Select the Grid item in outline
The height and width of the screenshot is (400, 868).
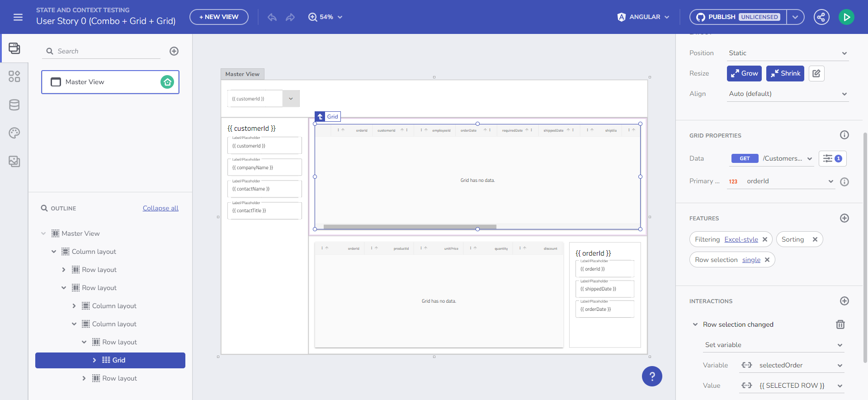[118, 360]
